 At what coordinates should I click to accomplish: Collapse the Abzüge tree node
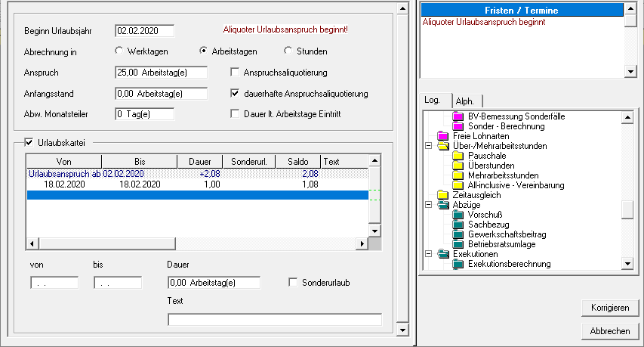[x=430, y=205]
